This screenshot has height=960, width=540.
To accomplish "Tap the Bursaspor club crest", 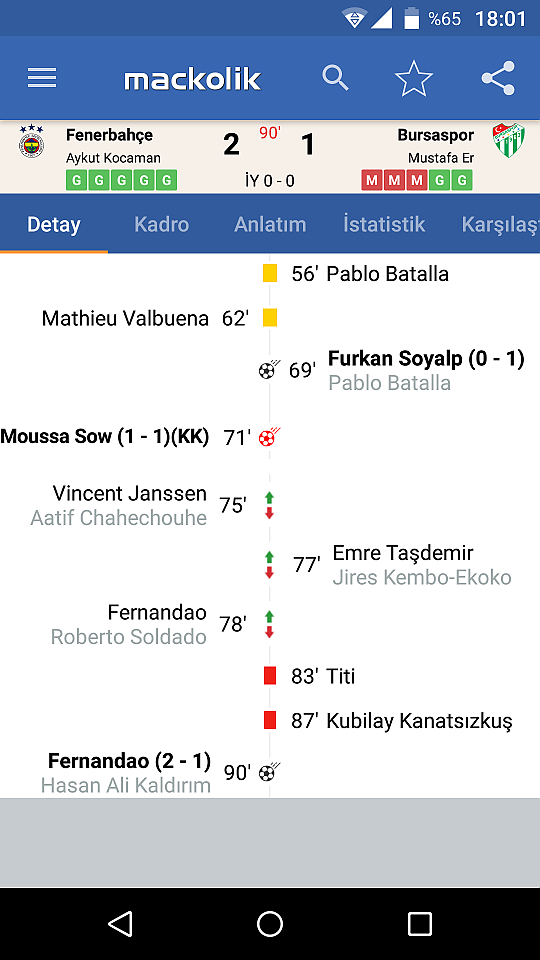I will click(x=509, y=141).
